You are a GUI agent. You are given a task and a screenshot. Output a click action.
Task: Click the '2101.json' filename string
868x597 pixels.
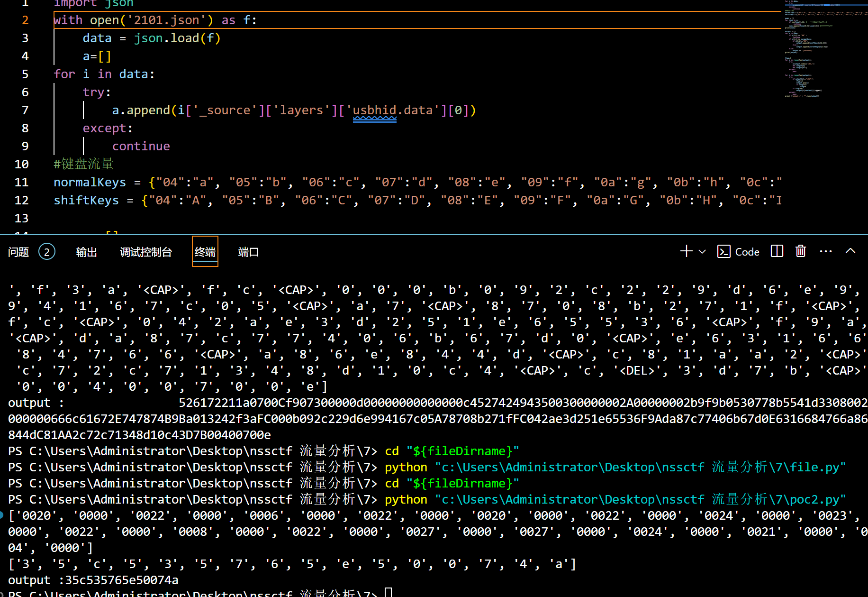[166, 20]
